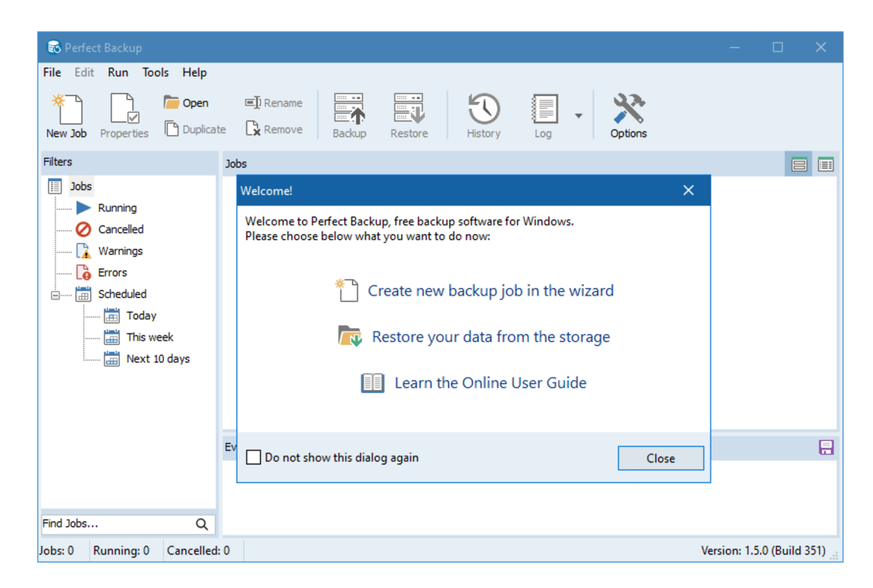Click the Duplicate job toolbar button
Image resolution: width=873 pixels, height=588 pixels.
pos(195,129)
